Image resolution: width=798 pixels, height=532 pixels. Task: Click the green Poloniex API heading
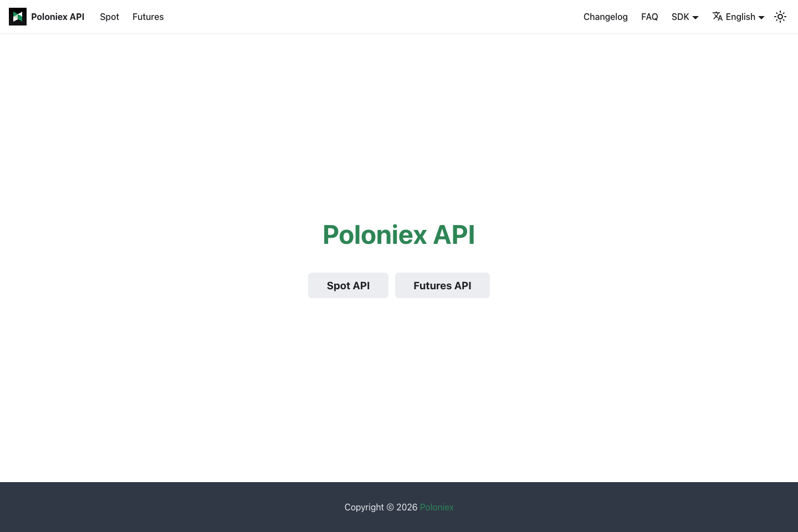pos(398,234)
